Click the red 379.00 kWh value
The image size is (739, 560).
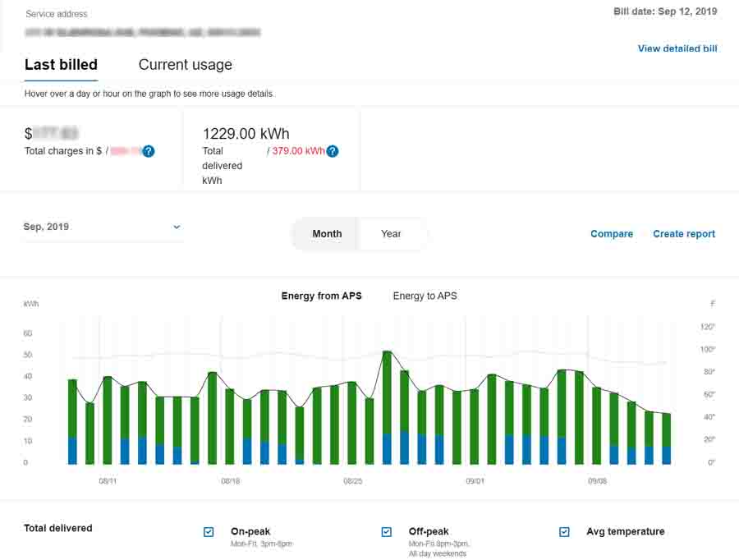tap(298, 151)
